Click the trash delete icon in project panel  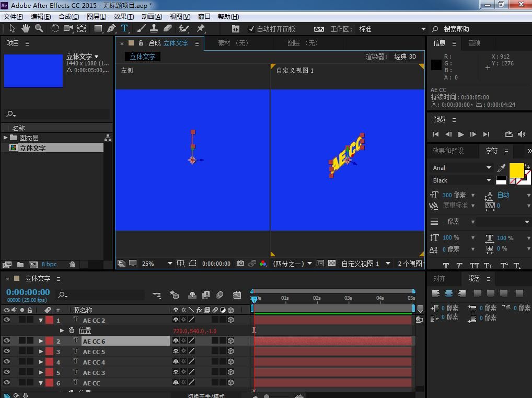pyautogui.click(x=72, y=264)
